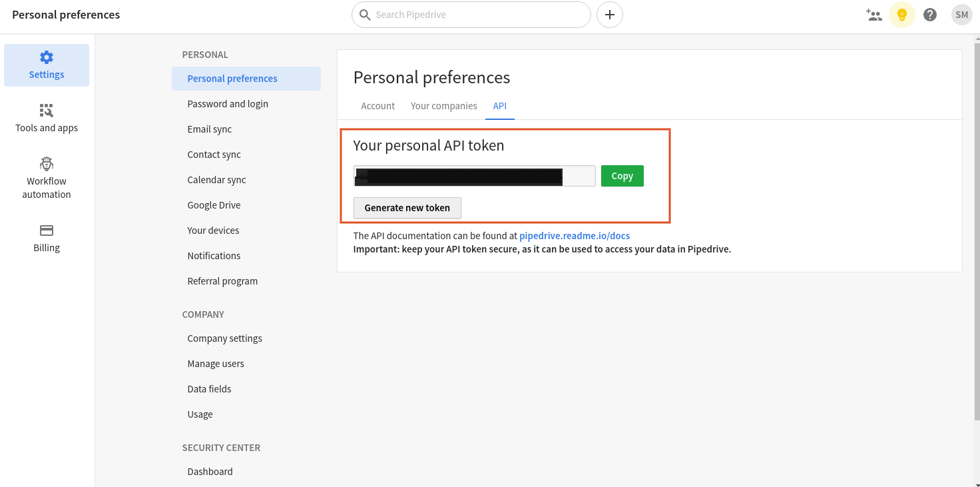Screen dimensions: 980x487
Task: Switch to Your companies tab
Action: (444, 106)
